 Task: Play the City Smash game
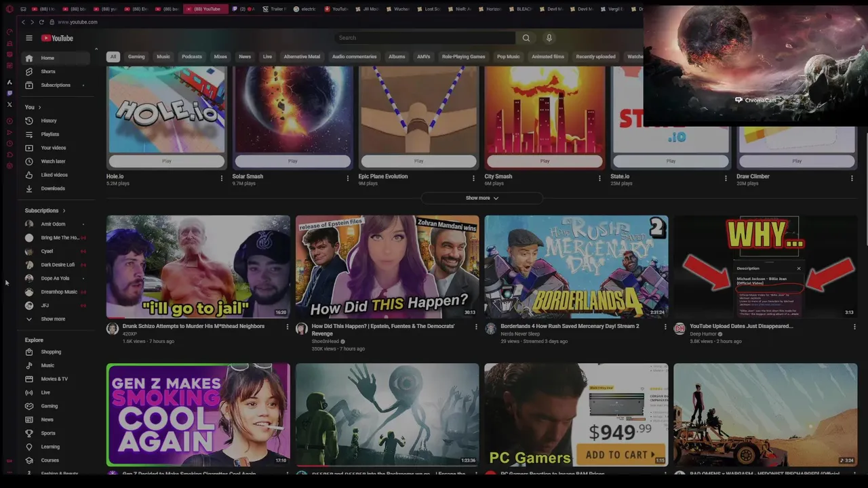pyautogui.click(x=545, y=161)
